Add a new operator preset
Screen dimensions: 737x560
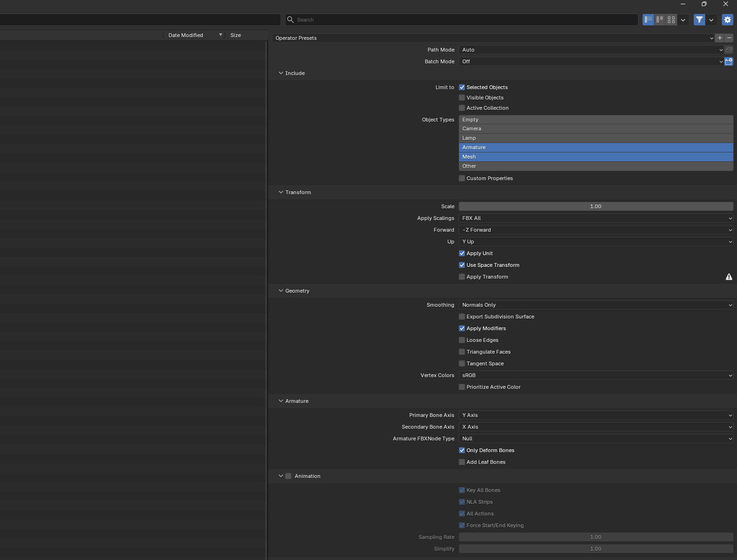coord(720,38)
